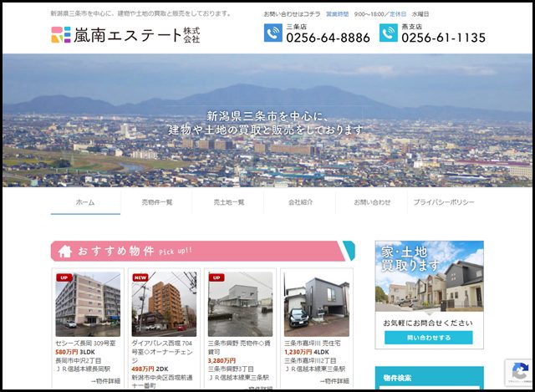Viewport: 535px width, 392px height.
Task: Click the 家・土地買取ります banner image
Action: [429, 276]
